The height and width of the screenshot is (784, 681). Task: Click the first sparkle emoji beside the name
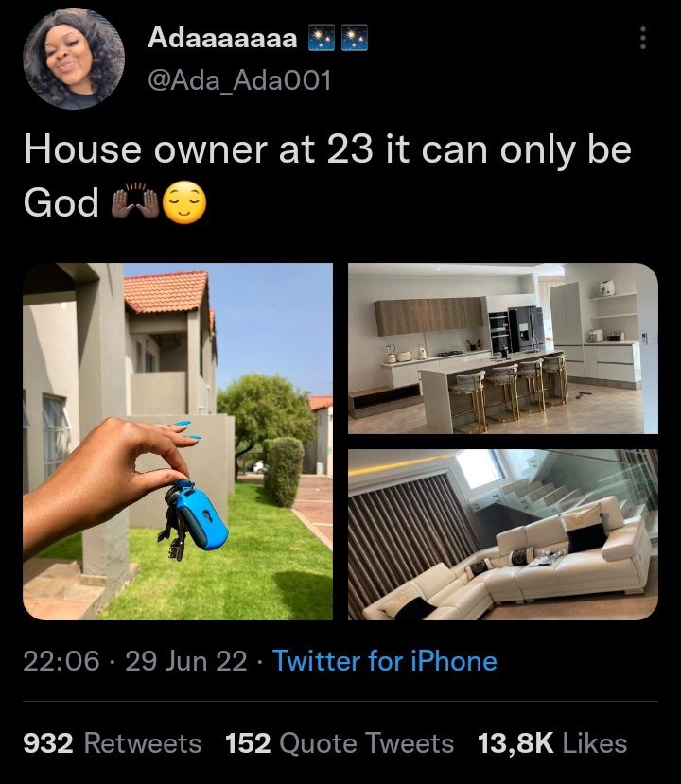point(321,38)
